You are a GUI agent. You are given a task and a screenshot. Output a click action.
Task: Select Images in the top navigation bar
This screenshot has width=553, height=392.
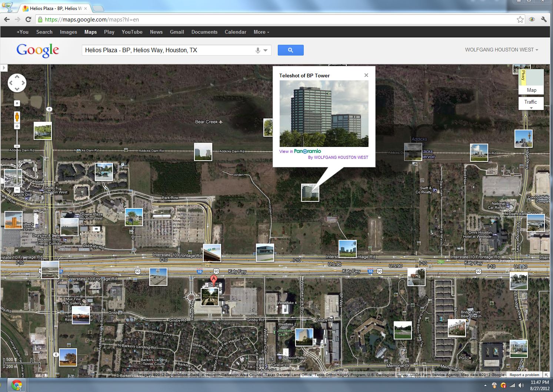coord(68,32)
